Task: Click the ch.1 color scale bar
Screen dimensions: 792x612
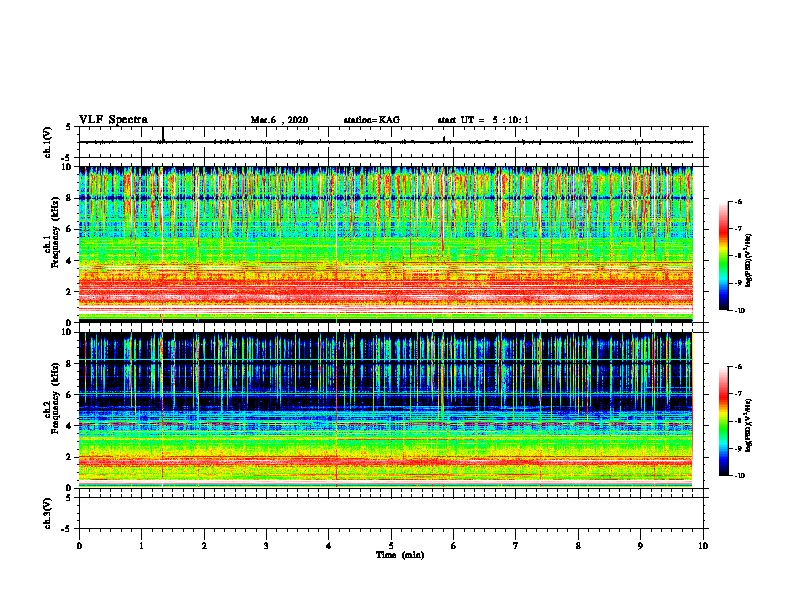Action: (723, 256)
